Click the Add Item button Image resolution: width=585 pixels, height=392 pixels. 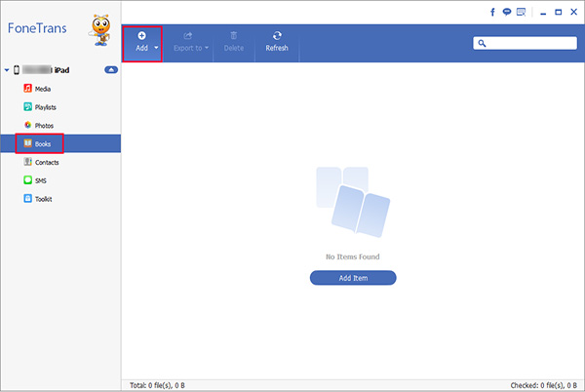(x=353, y=278)
